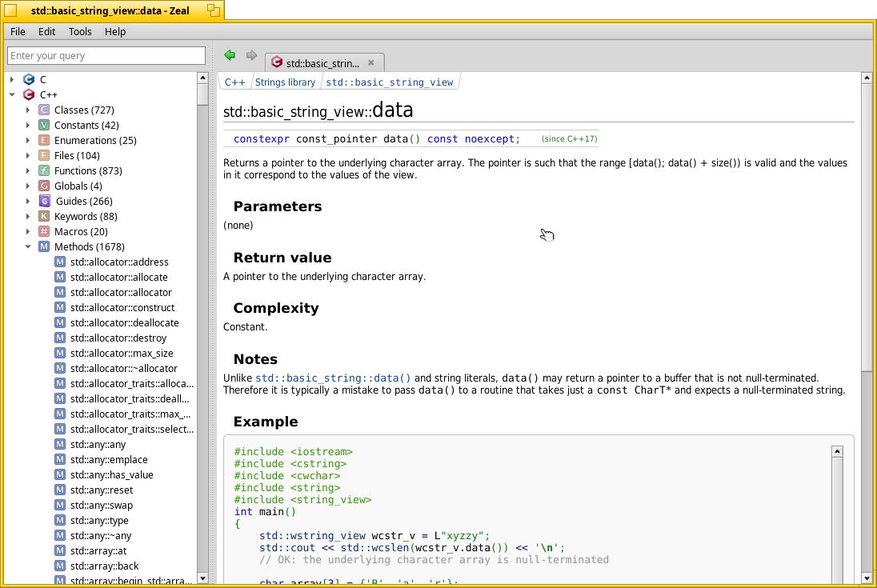Image resolution: width=877 pixels, height=588 pixels.
Task: Select std::allocator::~allocator method row
Action: [x=123, y=368]
